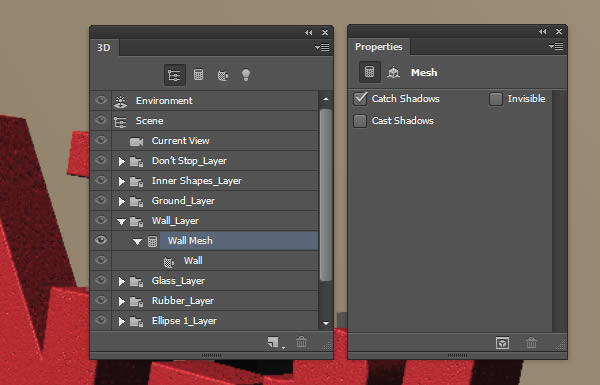
Task: Toggle visibility of Don't Stop_Layer
Action: (x=101, y=160)
